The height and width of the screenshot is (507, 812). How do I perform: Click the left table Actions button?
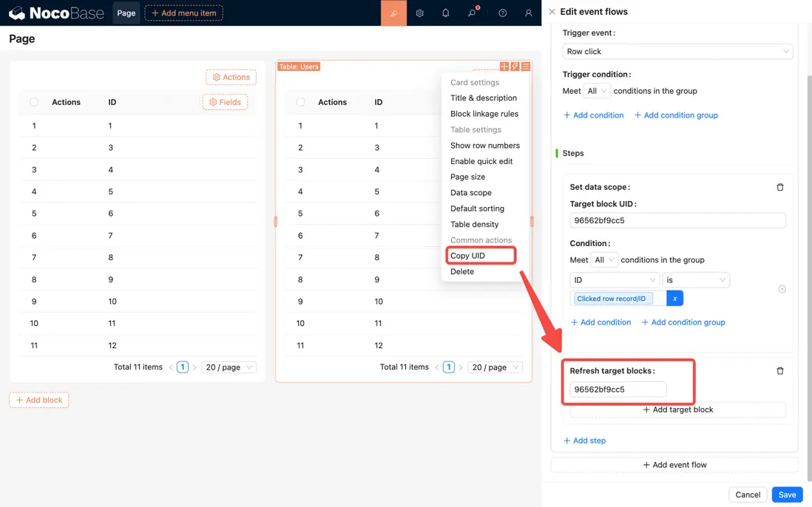[x=231, y=77]
